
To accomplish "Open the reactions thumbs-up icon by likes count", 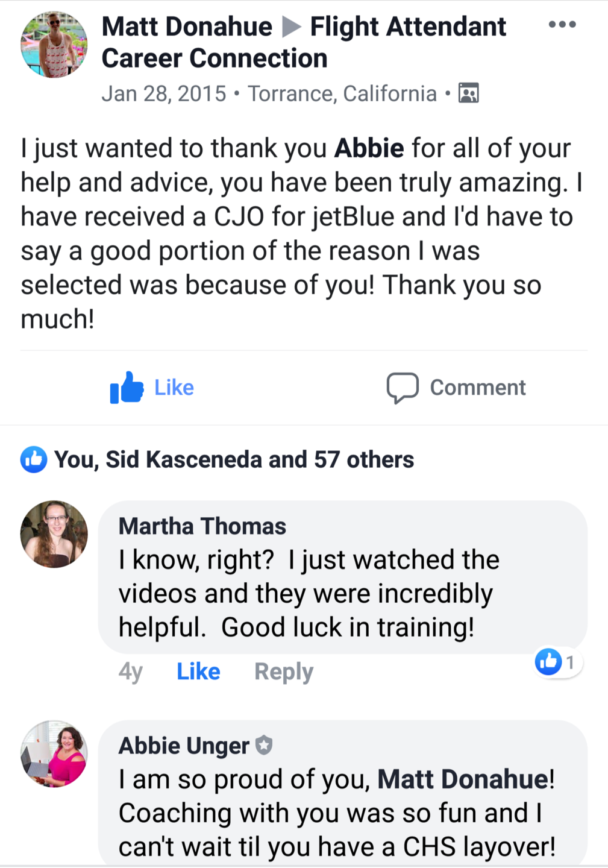I will (x=33, y=460).
